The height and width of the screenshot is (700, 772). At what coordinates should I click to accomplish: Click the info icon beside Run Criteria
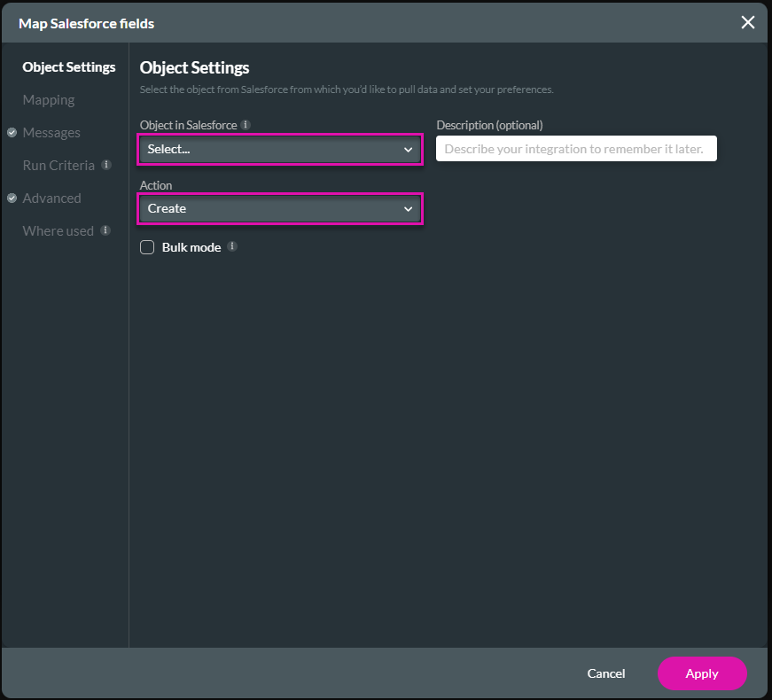click(x=108, y=166)
